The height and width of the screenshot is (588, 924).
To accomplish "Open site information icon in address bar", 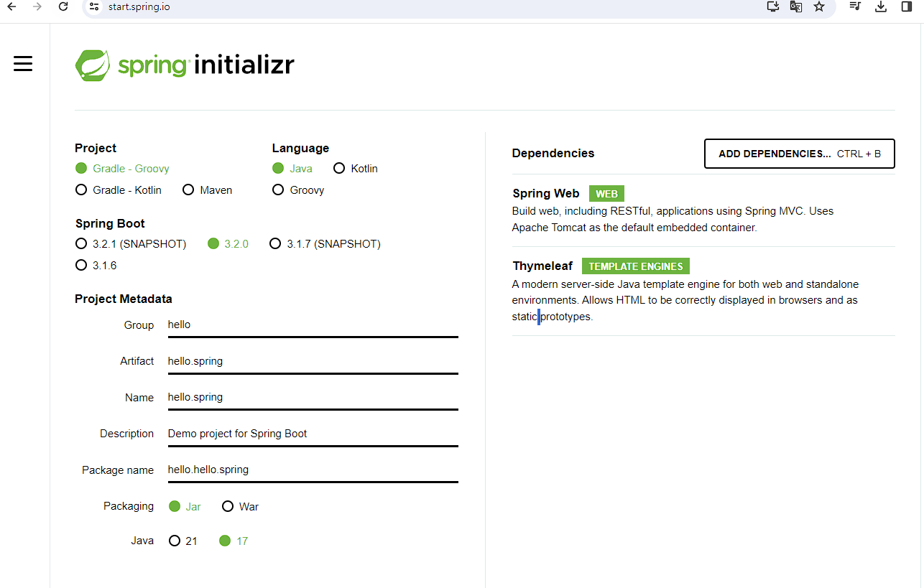I will pos(94,6).
